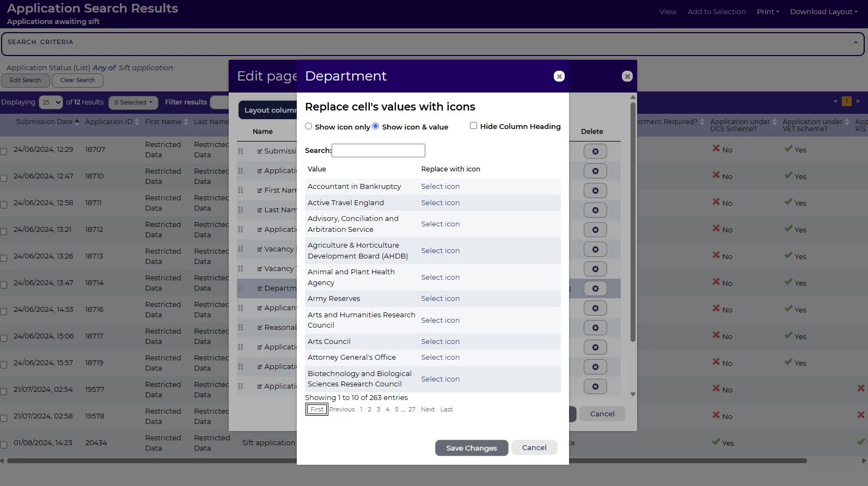The width and height of the screenshot is (868, 486).
Task: Select icon for Attorney General's Office
Action: [441, 357]
